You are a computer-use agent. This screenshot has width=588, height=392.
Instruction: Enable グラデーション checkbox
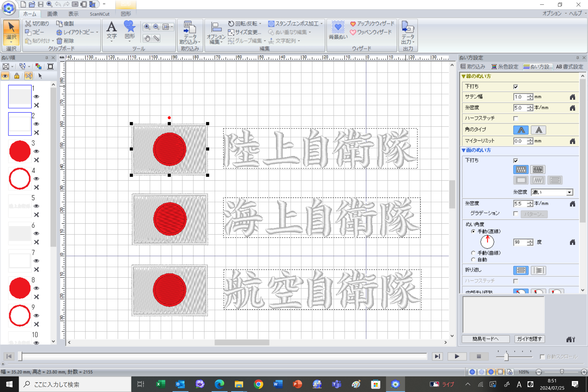coord(516,213)
